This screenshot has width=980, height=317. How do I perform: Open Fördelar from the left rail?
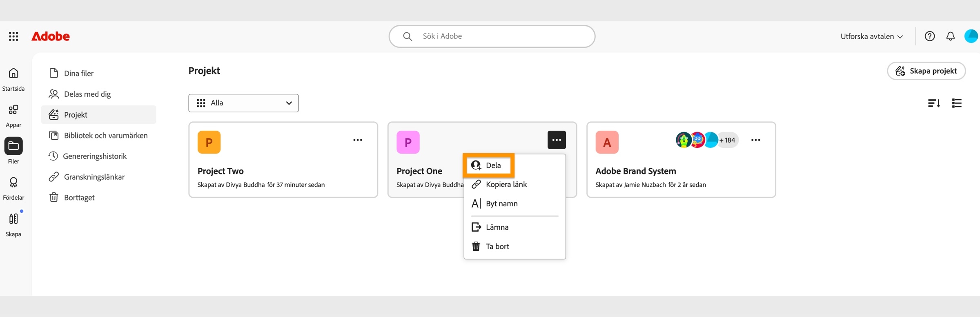13,183
